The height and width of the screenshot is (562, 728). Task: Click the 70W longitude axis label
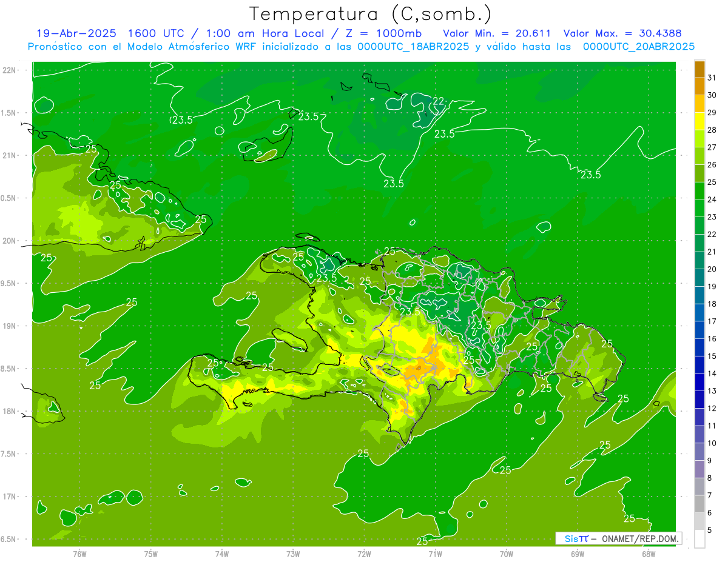click(x=506, y=554)
